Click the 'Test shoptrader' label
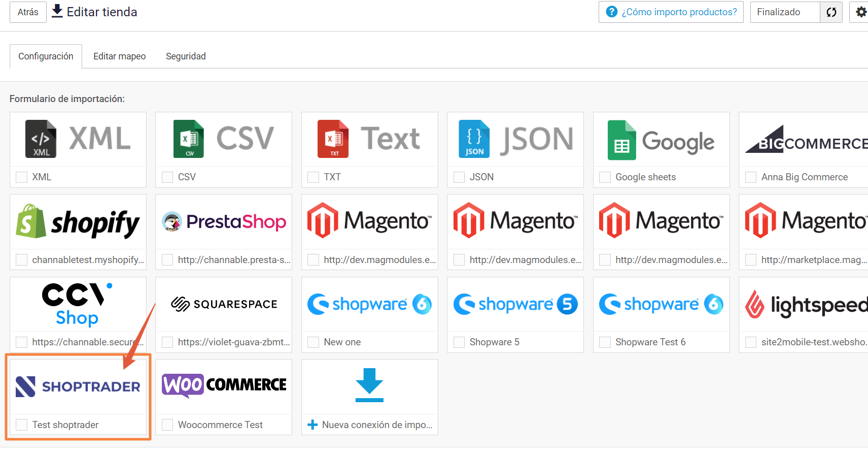Image resolution: width=868 pixels, height=455 pixels. 65,425
